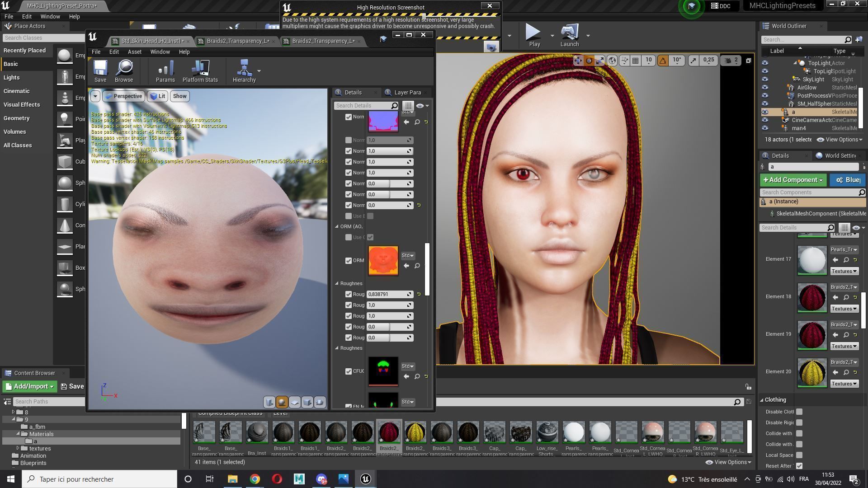The image size is (868, 488).
Task: Toggle the Disable Cloth Simulation checkbox
Action: click(x=799, y=412)
